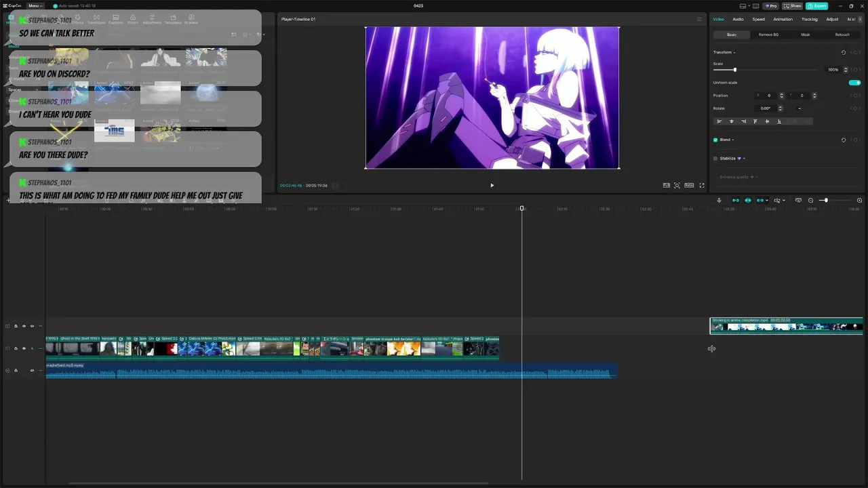Toggle linkage on the timeline
The image size is (868, 488).
click(x=760, y=200)
